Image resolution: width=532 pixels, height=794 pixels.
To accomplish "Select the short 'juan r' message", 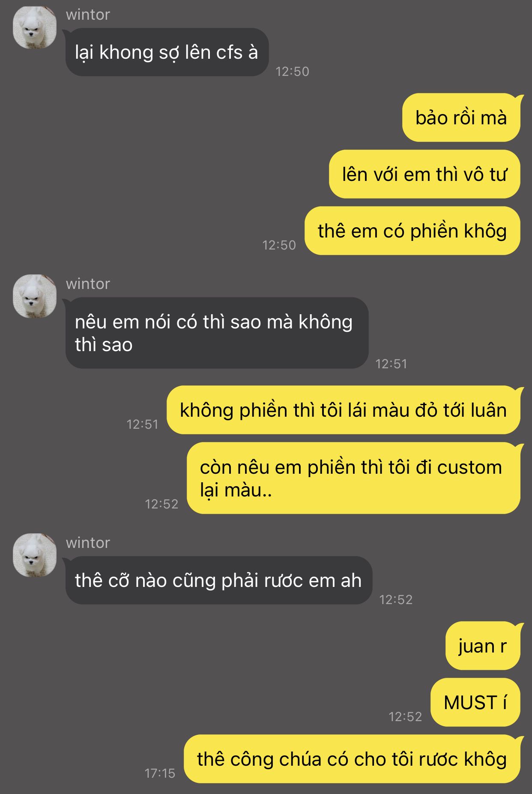I will 483,646.
